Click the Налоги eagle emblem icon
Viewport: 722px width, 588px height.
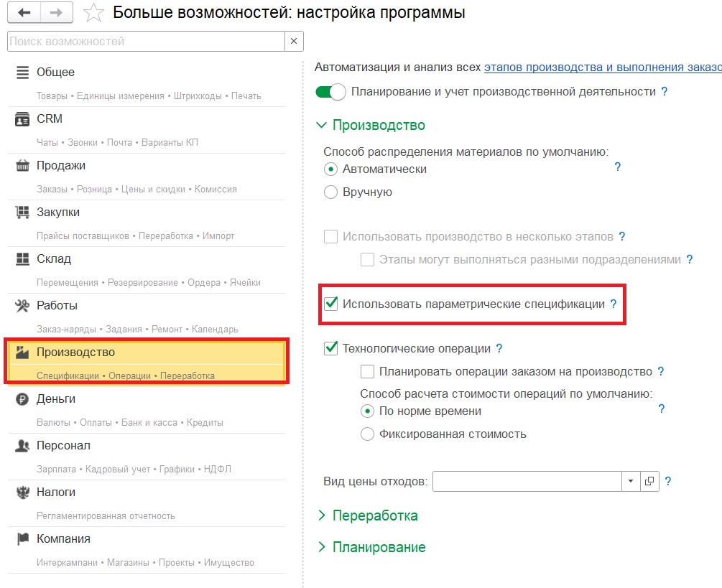coord(22,493)
